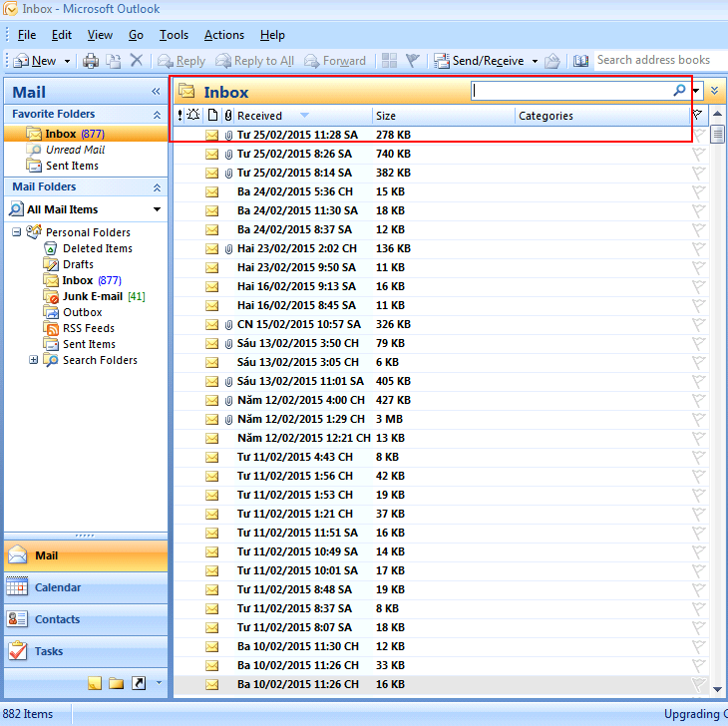This screenshot has width=728, height=726.
Task: Open Configure Buttons dropdown at pane bottom
Action: click(159, 683)
